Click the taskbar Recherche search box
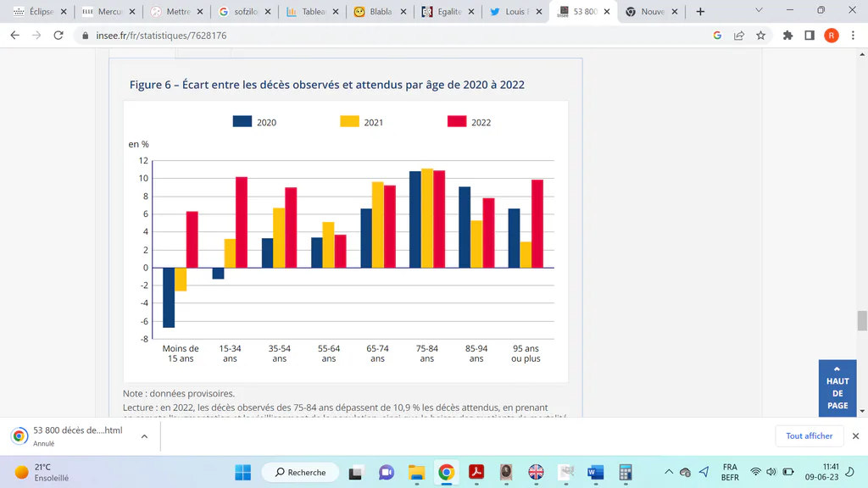 pos(301,472)
